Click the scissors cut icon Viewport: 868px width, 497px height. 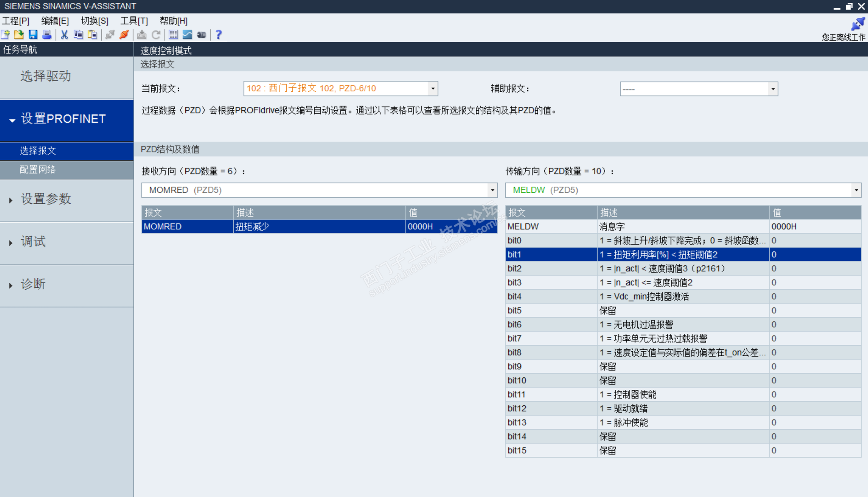click(x=64, y=35)
